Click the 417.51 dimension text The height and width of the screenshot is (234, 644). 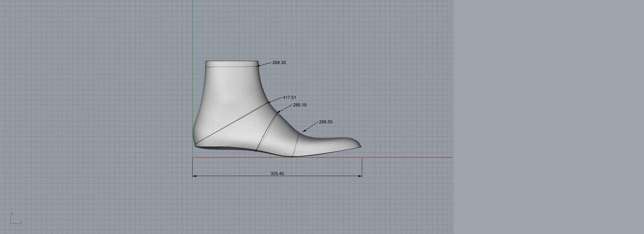pos(289,97)
